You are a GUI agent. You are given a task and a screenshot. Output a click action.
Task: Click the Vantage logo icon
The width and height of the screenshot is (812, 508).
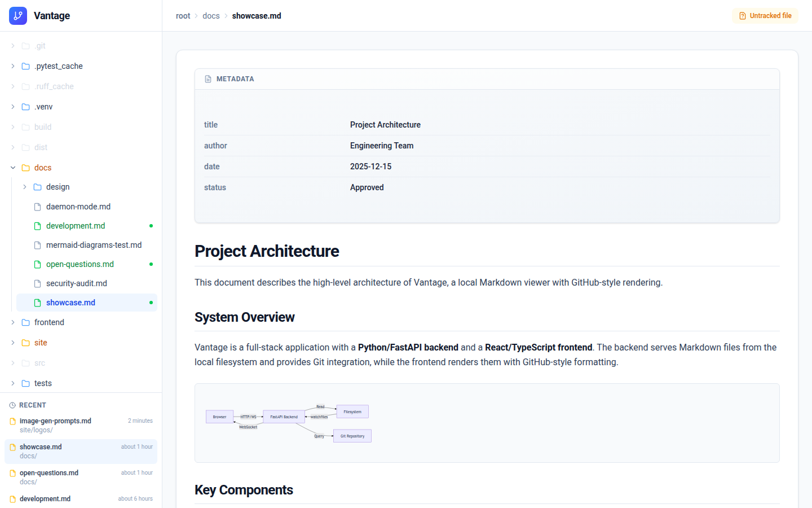[17, 16]
